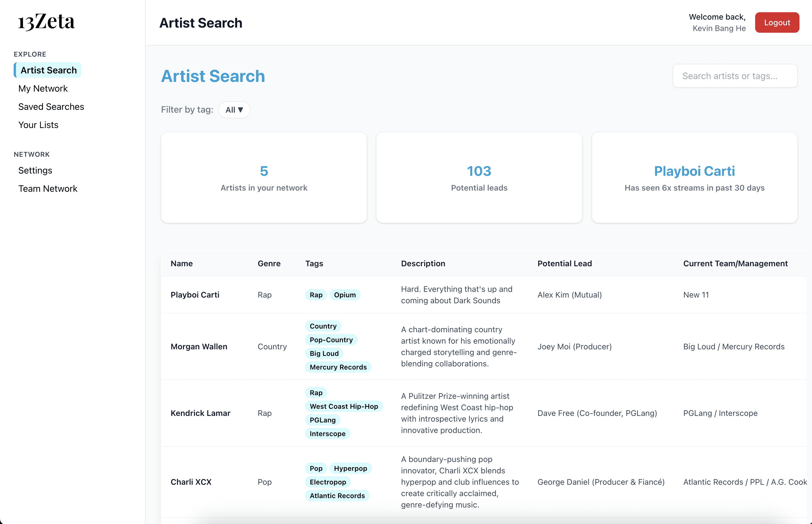The height and width of the screenshot is (524, 812).
Task: Open Team Network page
Action: click(x=48, y=189)
